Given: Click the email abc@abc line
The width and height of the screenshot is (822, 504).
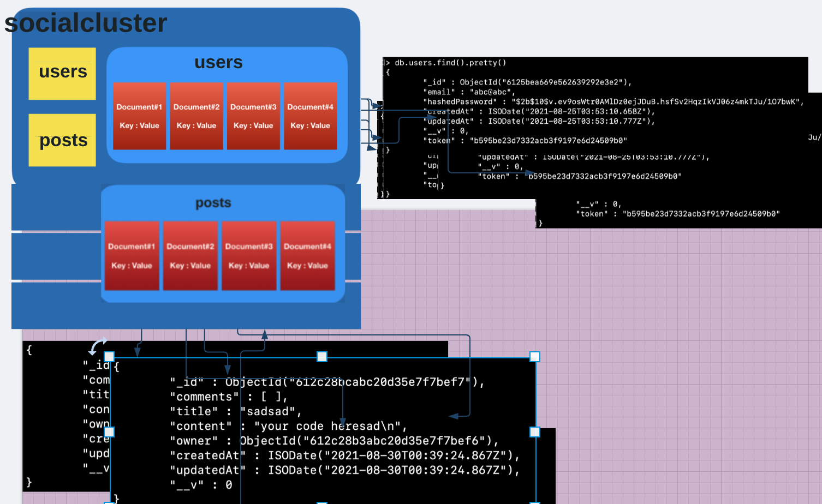Looking at the screenshot, I should [469, 92].
